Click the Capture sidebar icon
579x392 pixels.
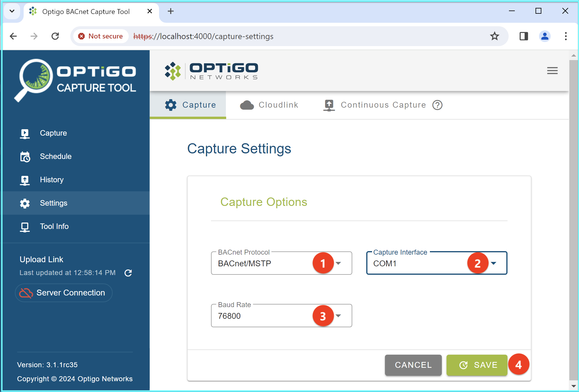point(25,134)
